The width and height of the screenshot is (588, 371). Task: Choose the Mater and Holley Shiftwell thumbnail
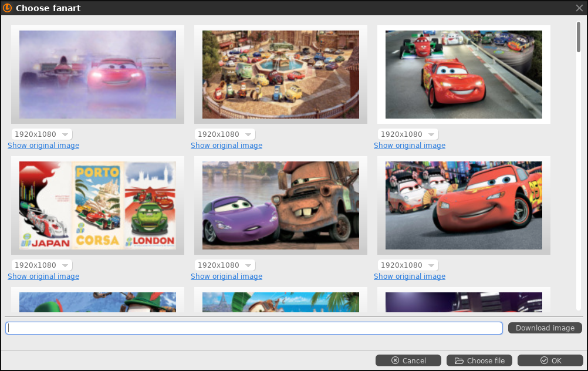pyautogui.click(x=281, y=205)
